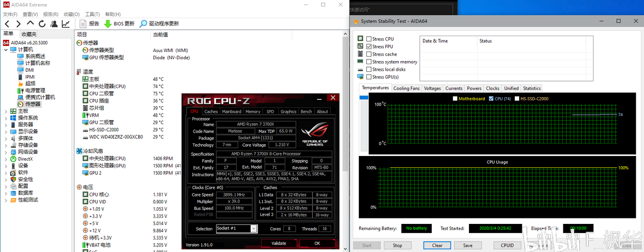644x252 pixels.
Task: Go forward with the AIDA64 right arrow
Action: click(18, 24)
